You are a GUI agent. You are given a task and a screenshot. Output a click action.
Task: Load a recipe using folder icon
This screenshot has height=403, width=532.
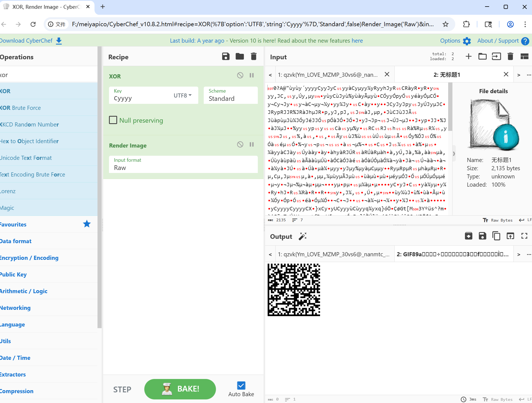point(240,57)
